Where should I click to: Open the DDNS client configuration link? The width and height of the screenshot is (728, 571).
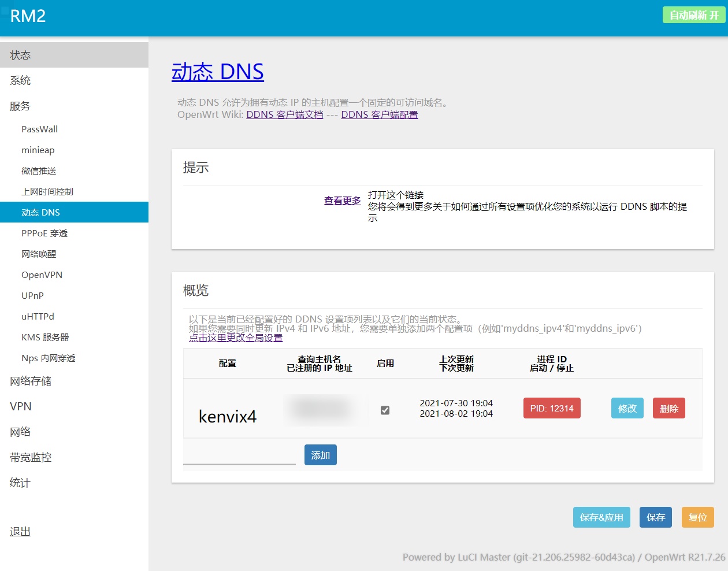click(x=379, y=114)
